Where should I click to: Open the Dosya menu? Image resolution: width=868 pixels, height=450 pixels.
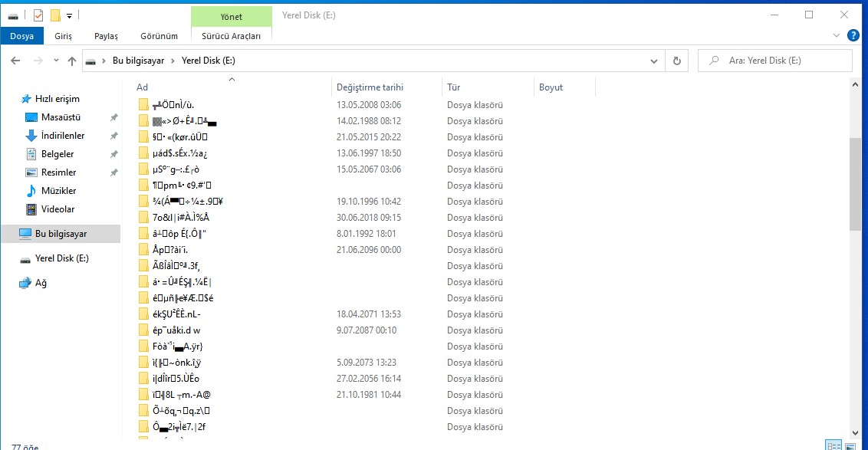click(21, 36)
